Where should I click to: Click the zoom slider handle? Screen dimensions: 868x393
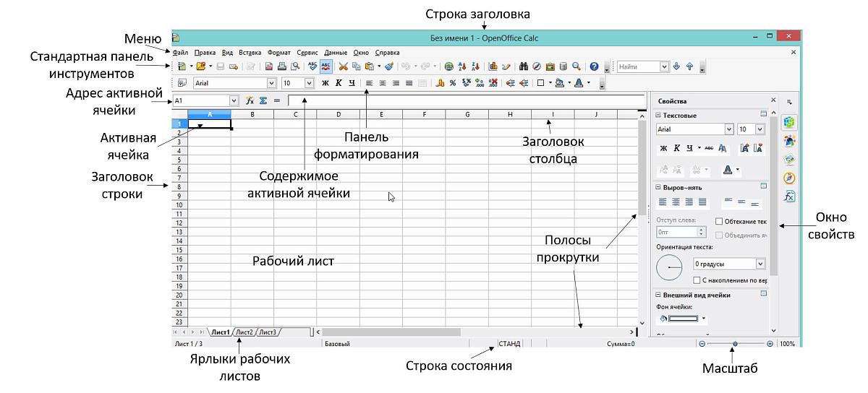point(736,345)
